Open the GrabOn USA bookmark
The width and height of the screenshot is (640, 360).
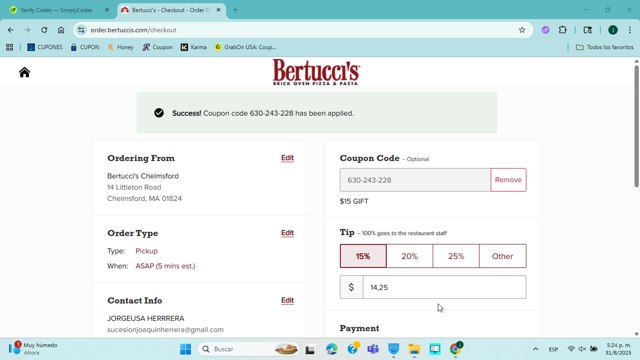pos(245,47)
